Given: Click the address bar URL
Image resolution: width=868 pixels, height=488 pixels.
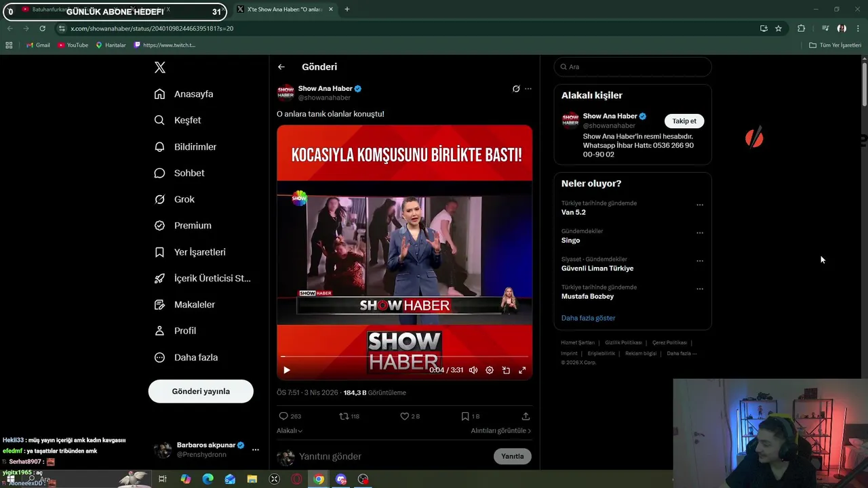Looking at the screenshot, I should (152, 28).
